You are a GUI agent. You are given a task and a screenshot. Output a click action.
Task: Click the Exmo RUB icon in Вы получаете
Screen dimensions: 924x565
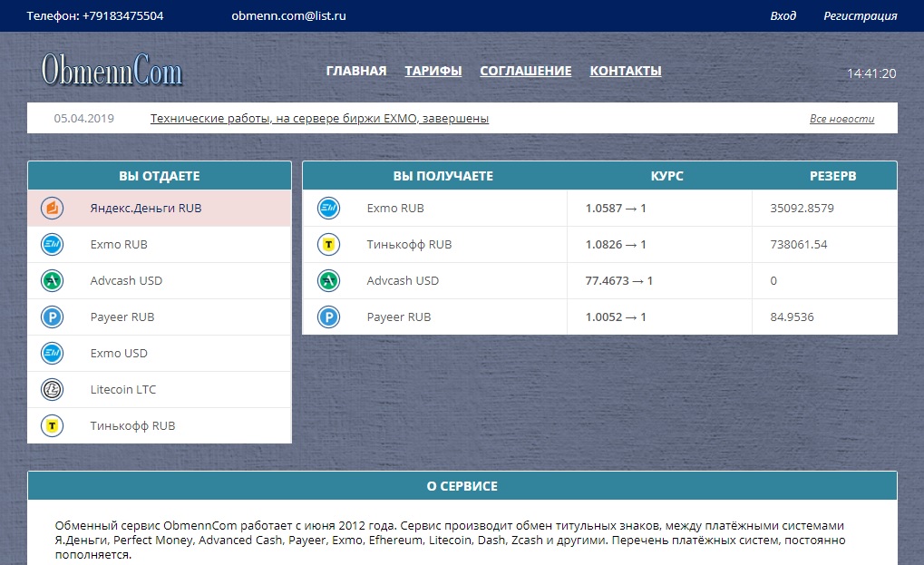point(327,209)
